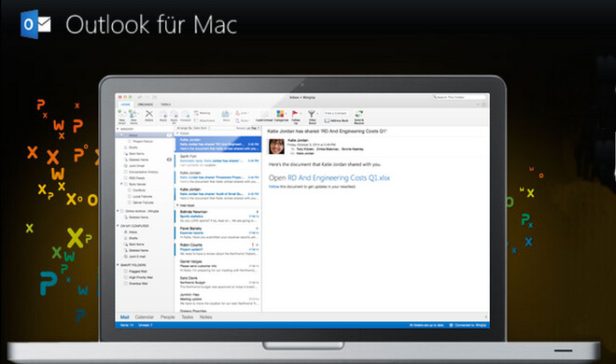Switch to Mail view at bottom

point(124,317)
